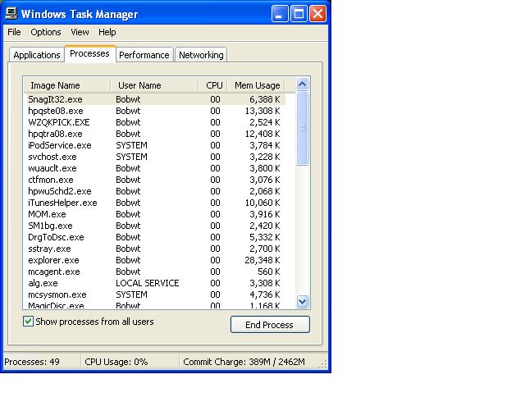Sort processes by Image Name column
Screen dimensions: 525x420
pos(67,85)
